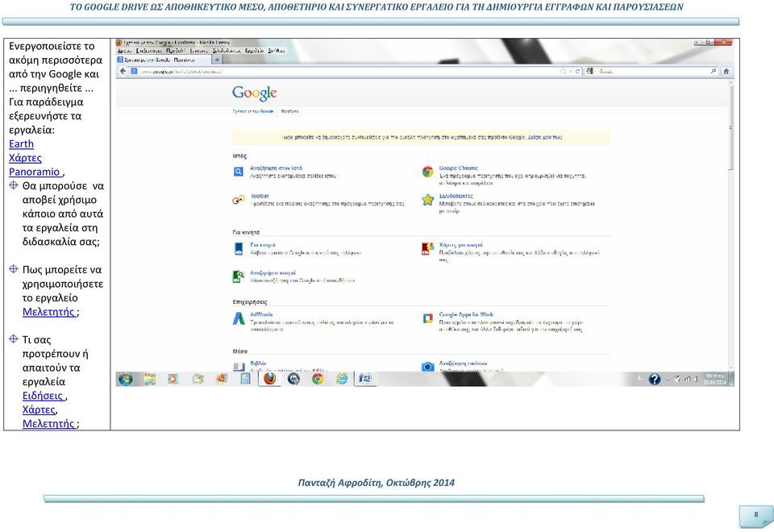
Task: Click the taskbar clock
Action: click(x=714, y=379)
